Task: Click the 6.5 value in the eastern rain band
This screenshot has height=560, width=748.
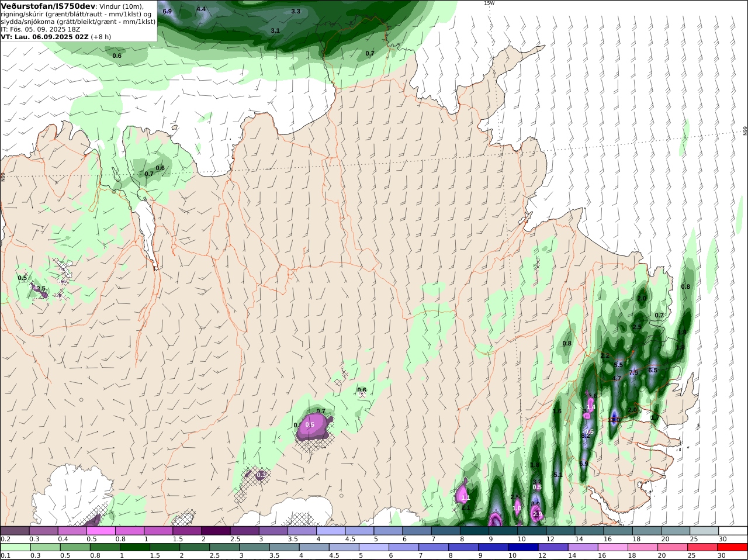Action: pos(653,370)
